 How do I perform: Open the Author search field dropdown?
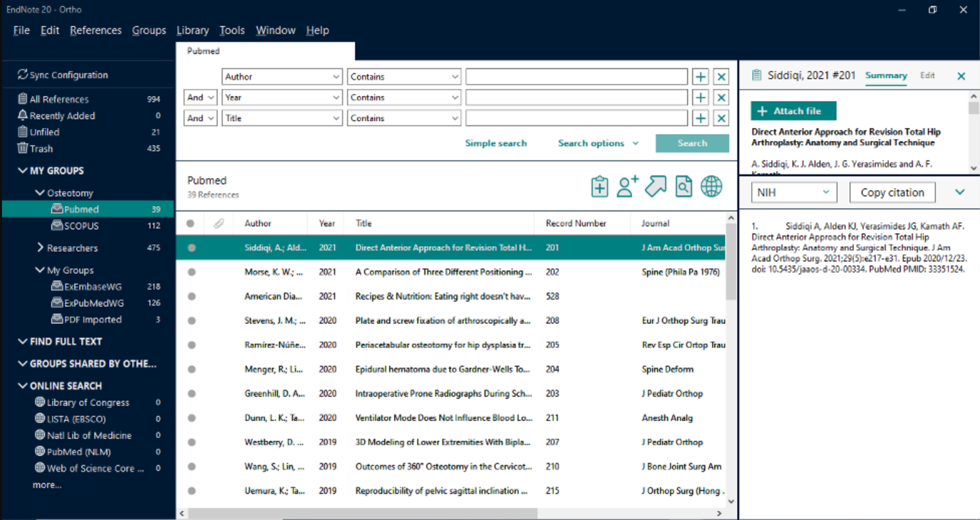[282, 77]
